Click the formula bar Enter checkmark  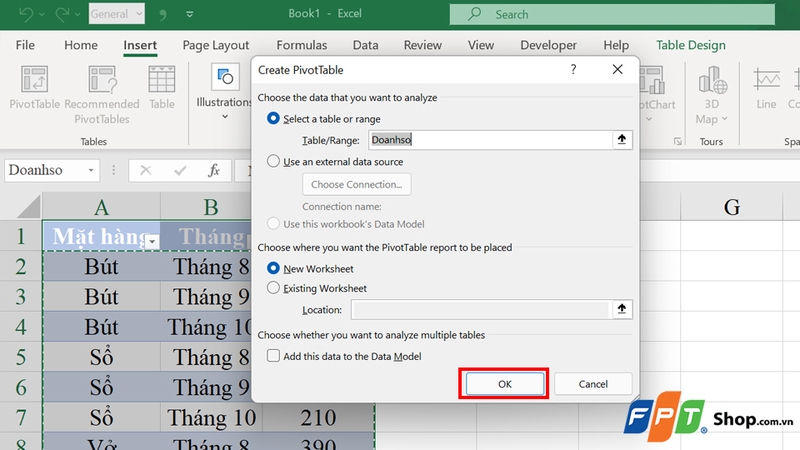point(180,170)
